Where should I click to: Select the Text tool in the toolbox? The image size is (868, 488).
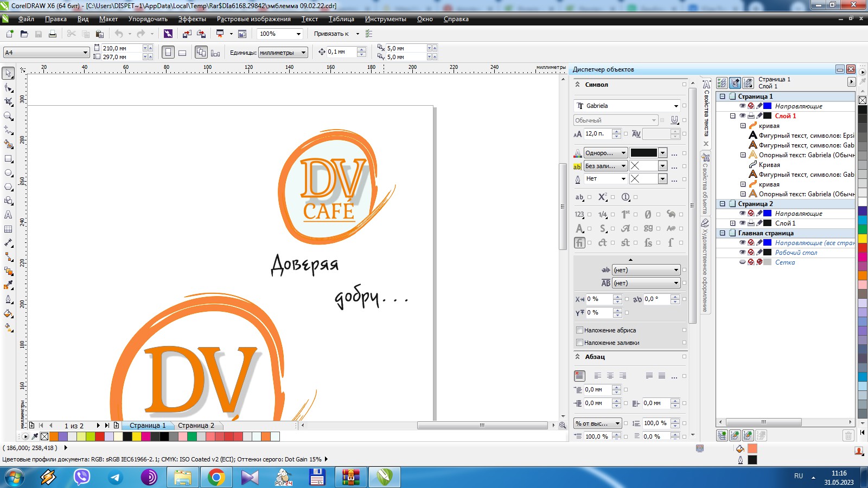point(8,215)
